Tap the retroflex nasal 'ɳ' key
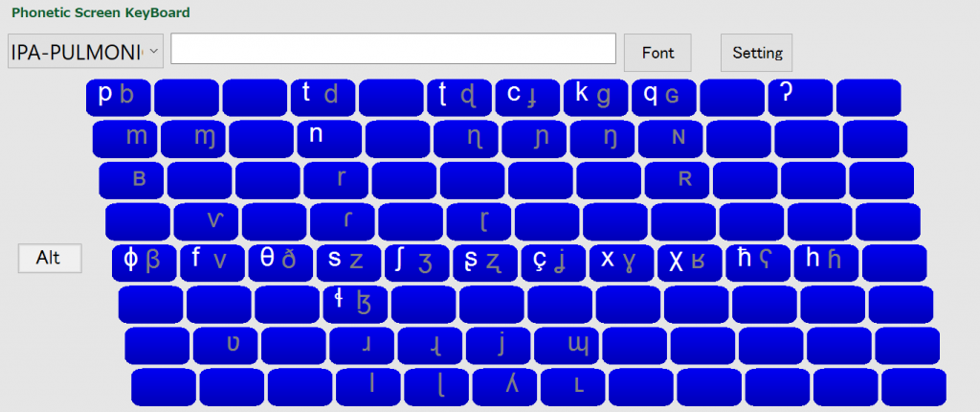This screenshot has height=412, width=980. [466, 139]
